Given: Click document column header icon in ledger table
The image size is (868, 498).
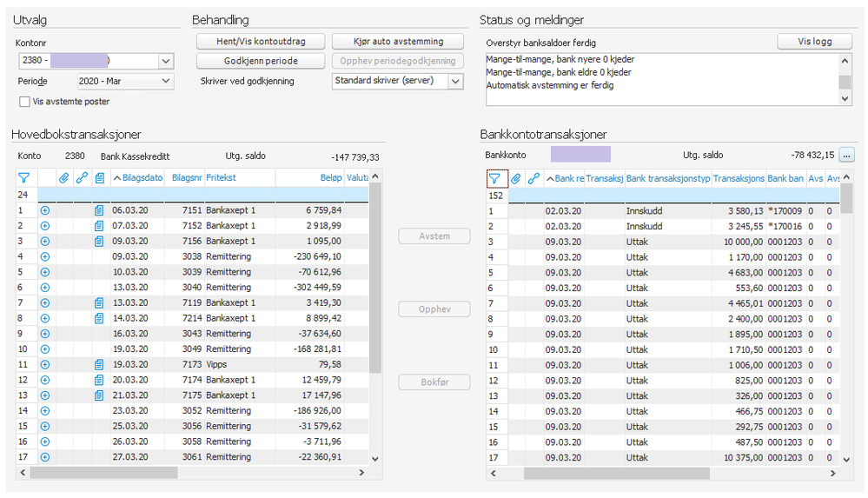Looking at the screenshot, I should 100,177.
